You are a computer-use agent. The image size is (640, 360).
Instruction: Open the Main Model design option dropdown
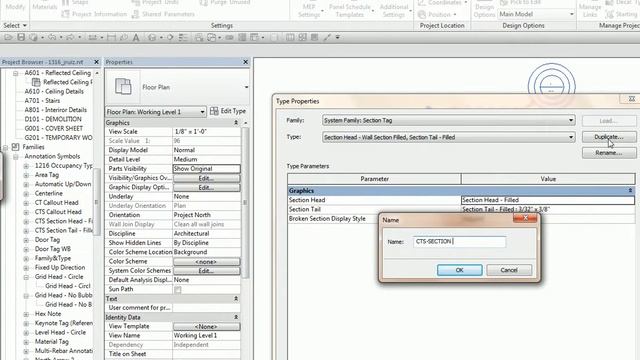coord(571,14)
